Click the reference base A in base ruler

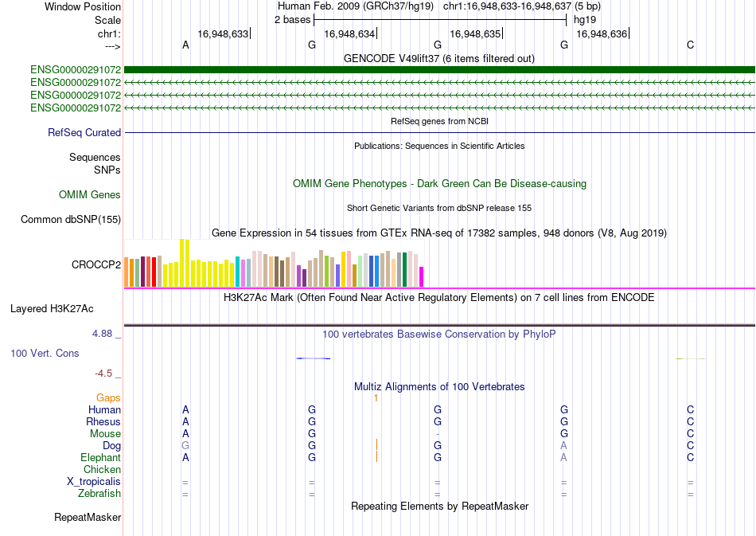point(185,45)
